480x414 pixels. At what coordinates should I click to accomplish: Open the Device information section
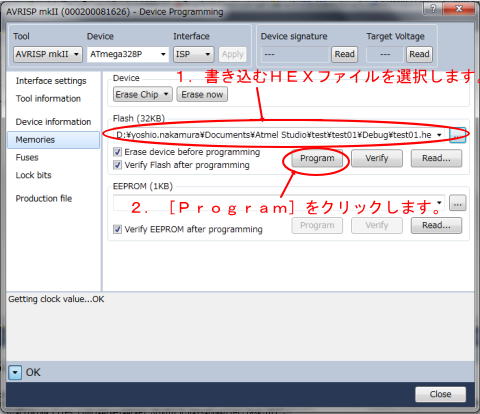(53, 122)
